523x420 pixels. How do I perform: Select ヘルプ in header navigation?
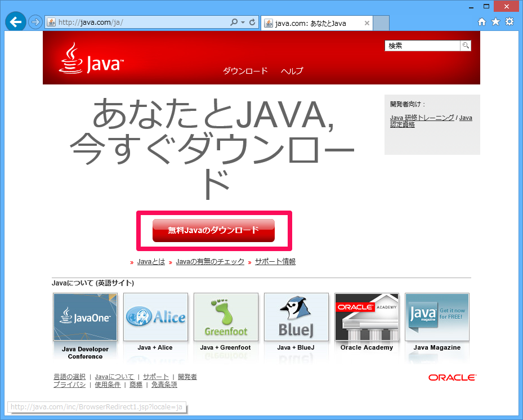[x=292, y=71]
